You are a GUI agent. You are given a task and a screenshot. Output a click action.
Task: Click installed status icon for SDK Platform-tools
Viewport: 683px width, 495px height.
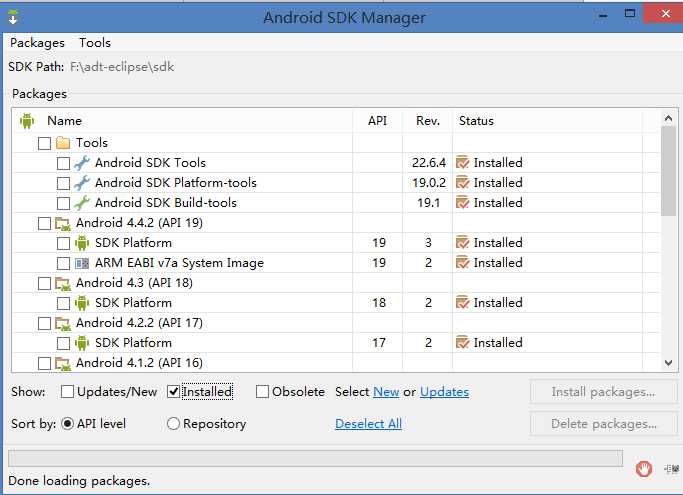click(463, 183)
